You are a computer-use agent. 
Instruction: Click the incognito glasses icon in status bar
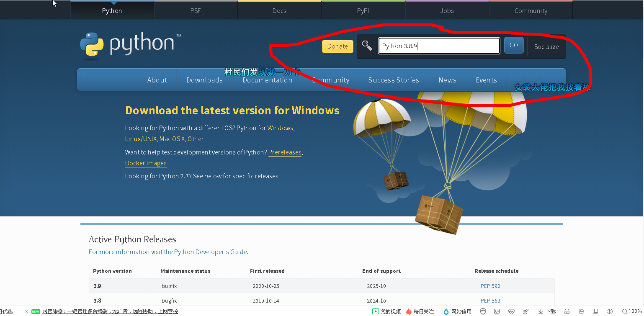pyautogui.click(x=567, y=311)
